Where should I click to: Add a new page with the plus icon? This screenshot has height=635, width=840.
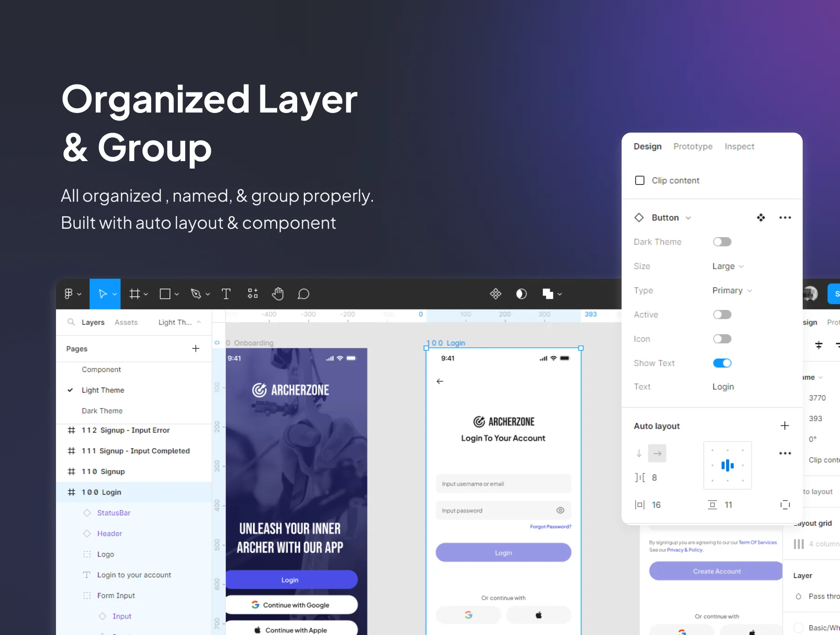[x=196, y=348]
